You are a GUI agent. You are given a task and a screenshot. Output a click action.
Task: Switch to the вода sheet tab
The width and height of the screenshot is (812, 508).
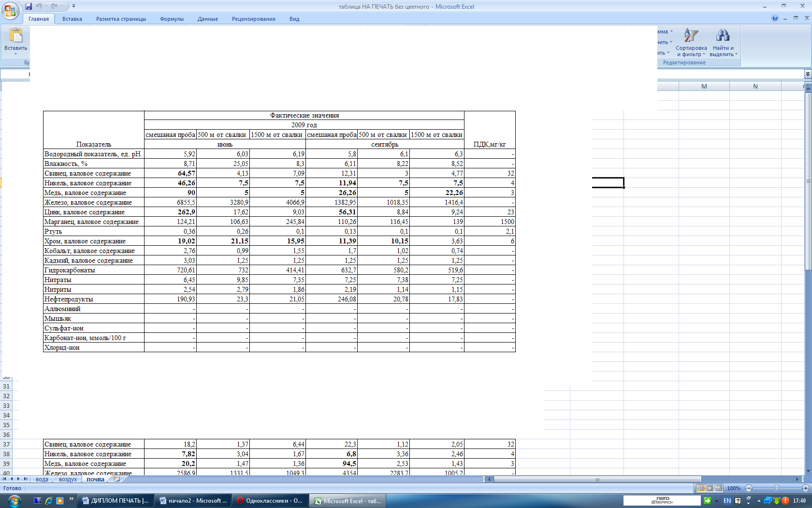coord(42,479)
